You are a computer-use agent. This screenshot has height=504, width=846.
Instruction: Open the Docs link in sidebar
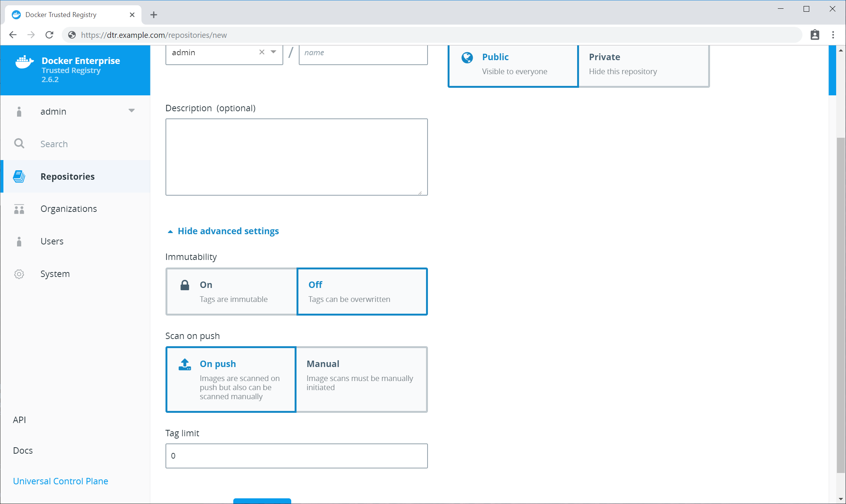click(x=23, y=450)
